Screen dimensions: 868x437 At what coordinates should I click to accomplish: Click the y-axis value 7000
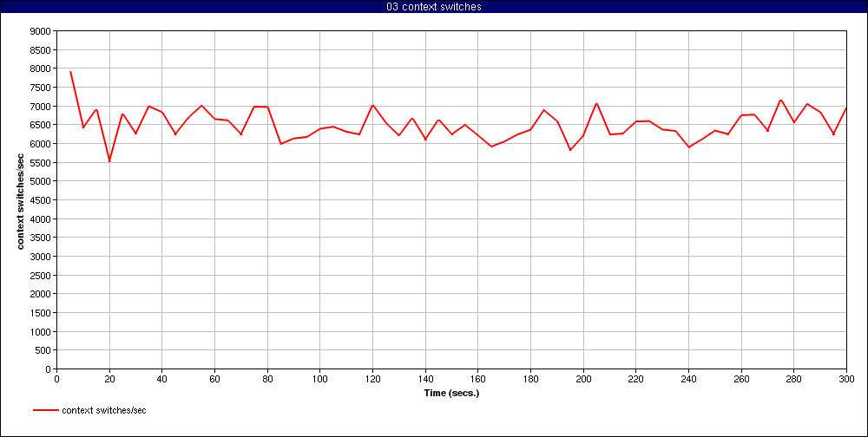[42, 106]
